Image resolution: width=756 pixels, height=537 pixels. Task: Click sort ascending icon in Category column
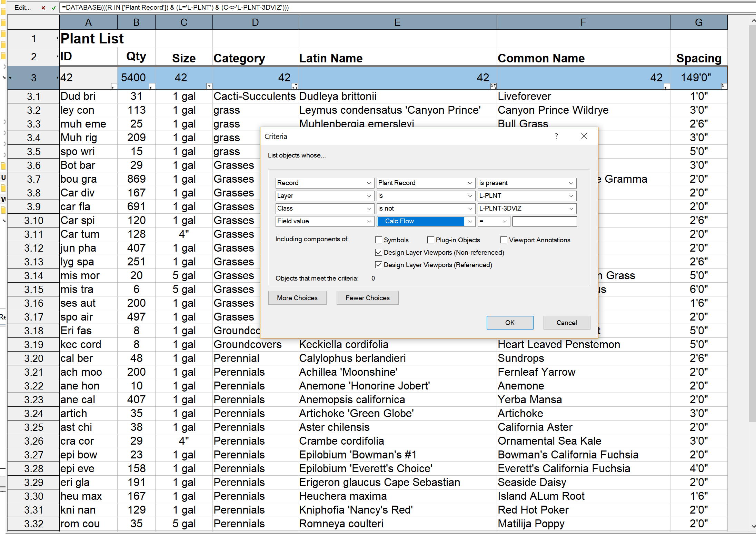pos(295,86)
